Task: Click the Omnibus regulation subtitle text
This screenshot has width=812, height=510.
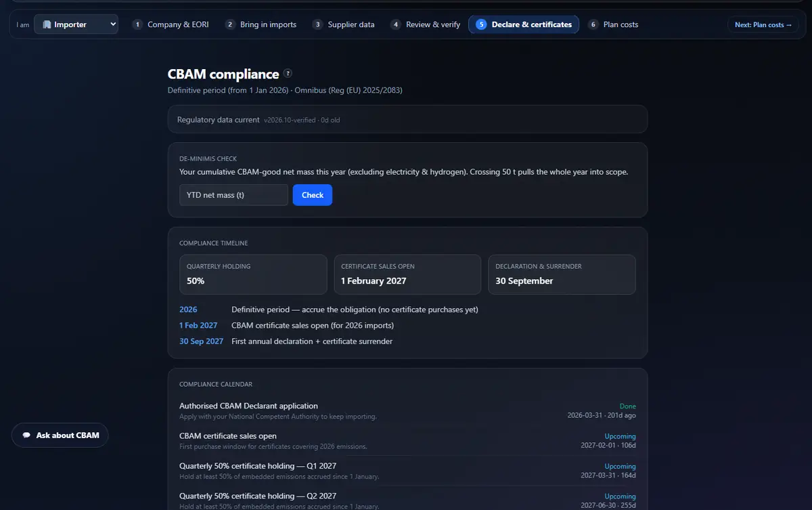Action: 348,90
